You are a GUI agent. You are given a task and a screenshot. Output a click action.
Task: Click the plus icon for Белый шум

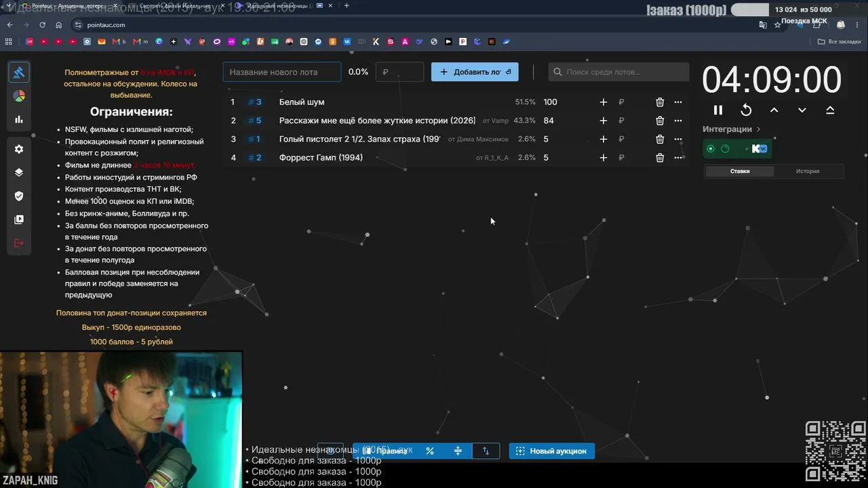[x=604, y=102]
